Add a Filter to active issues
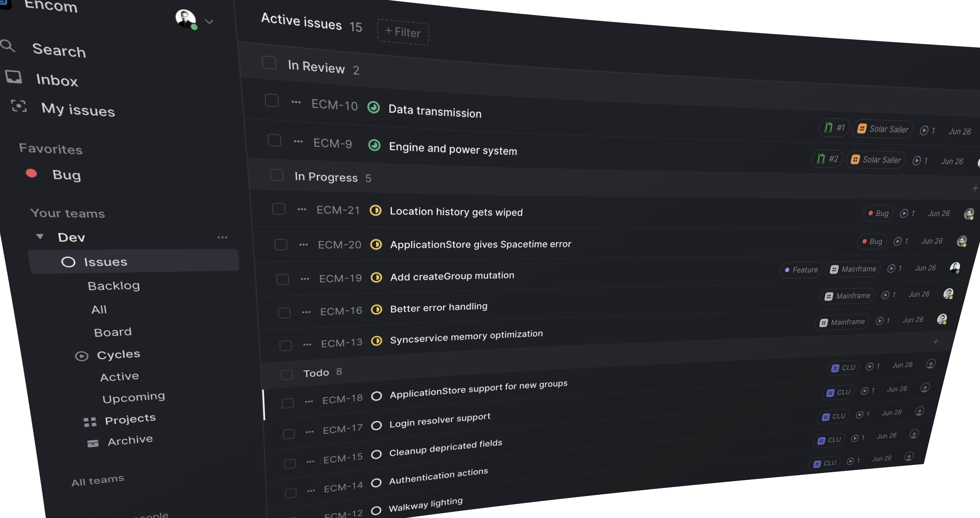This screenshot has width=980, height=518. tap(403, 32)
